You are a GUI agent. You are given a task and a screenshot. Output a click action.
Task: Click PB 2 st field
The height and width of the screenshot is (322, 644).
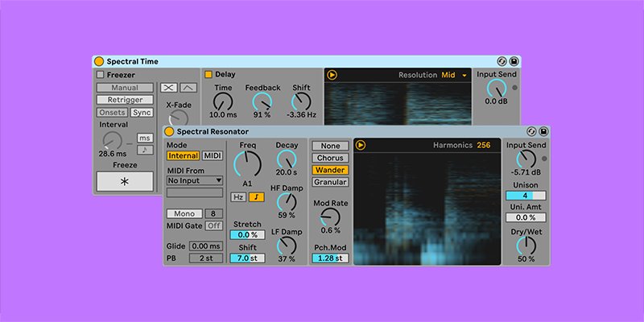pyautogui.click(x=206, y=258)
